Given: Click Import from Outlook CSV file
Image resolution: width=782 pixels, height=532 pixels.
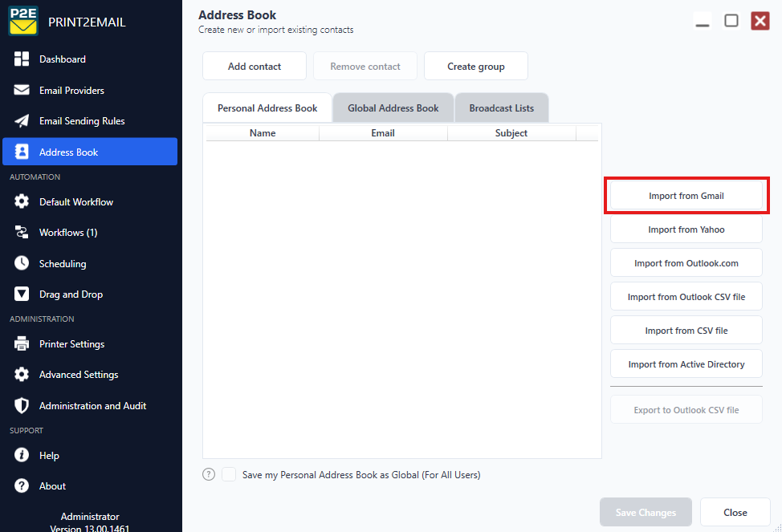Looking at the screenshot, I should click(x=686, y=297).
